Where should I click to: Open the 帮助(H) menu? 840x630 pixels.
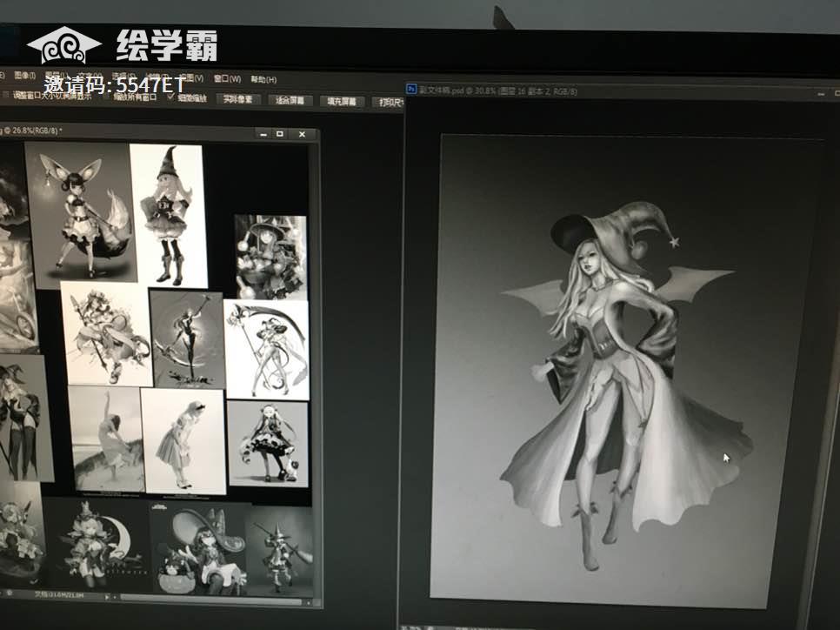(x=263, y=79)
